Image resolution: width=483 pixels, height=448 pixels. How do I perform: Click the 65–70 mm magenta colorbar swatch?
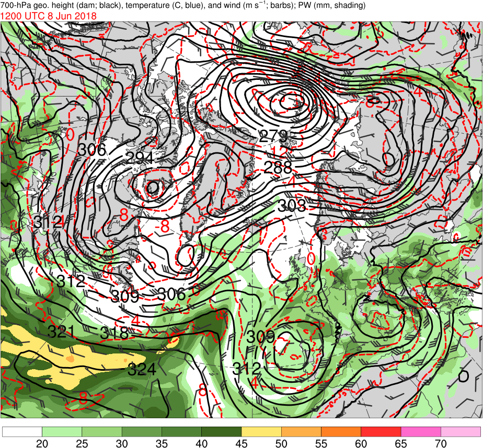tap(421, 432)
